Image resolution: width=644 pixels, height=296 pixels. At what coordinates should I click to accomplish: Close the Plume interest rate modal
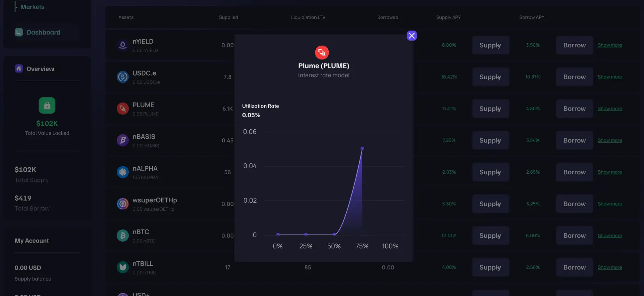[412, 36]
